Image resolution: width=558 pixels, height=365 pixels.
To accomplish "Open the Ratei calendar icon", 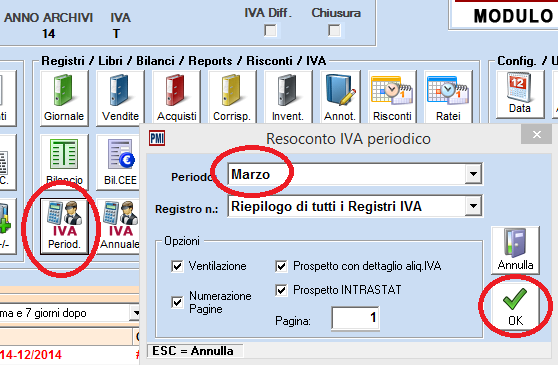I will pyautogui.click(x=448, y=97).
